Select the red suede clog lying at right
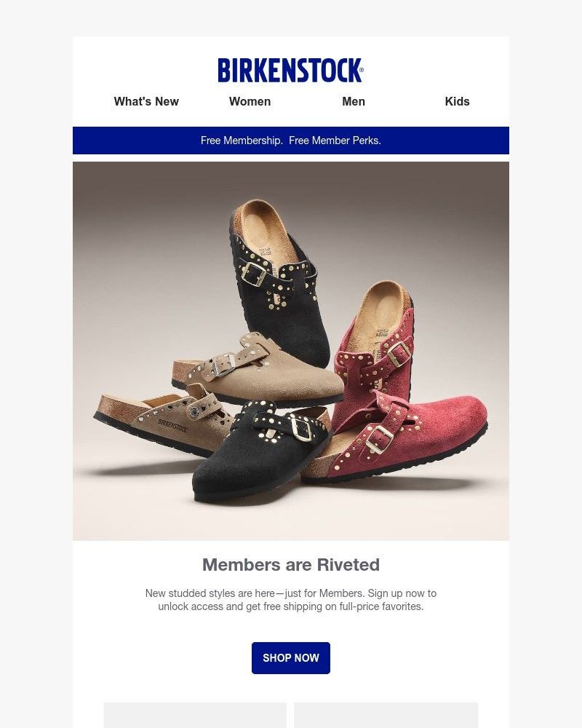582x728 pixels. point(394,439)
